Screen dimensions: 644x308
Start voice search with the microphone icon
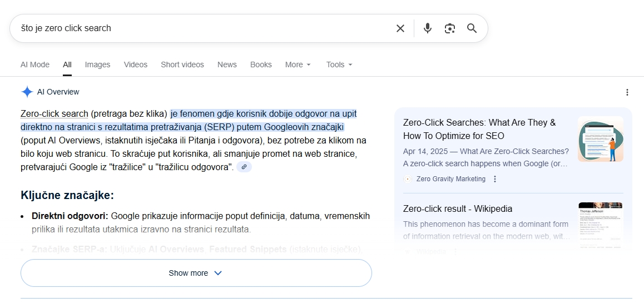428,28
